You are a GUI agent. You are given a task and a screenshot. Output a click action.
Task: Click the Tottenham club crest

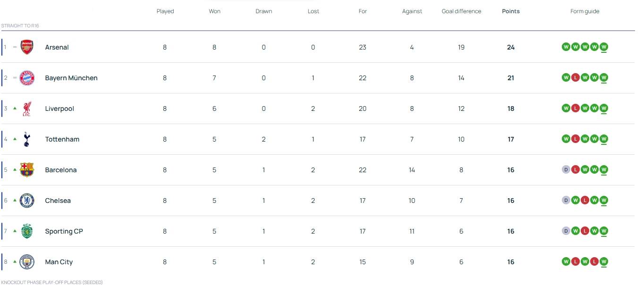click(27, 139)
